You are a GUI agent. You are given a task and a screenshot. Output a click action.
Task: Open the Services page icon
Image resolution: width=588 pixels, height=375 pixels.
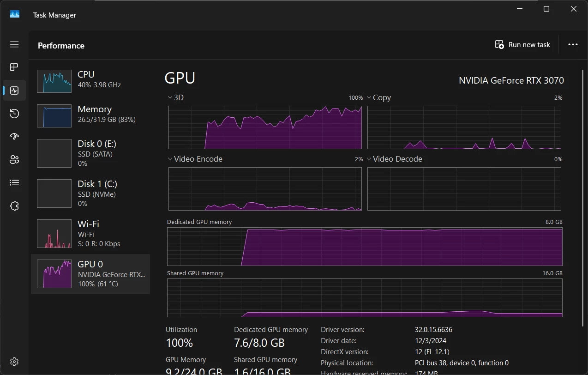pos(14,206)
